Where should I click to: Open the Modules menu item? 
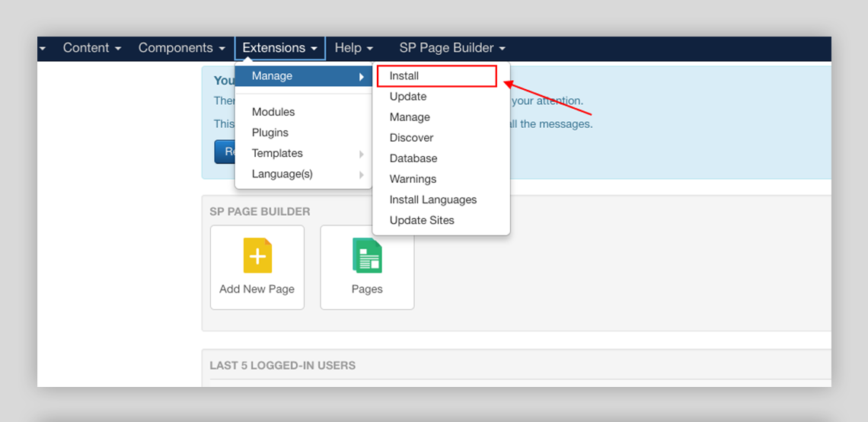[x=273, y=112]
